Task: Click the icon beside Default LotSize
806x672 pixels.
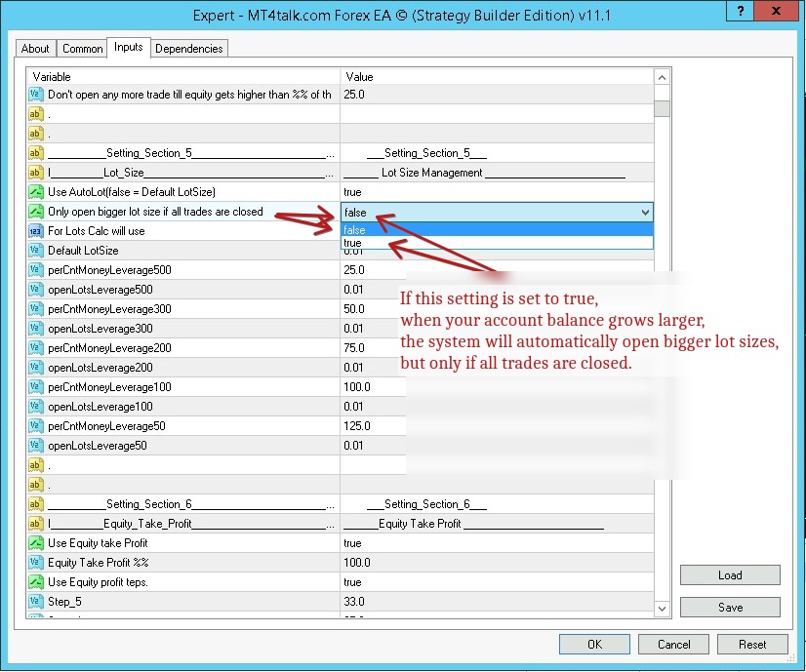Action: pyautogui.click(x=35, y=251)
